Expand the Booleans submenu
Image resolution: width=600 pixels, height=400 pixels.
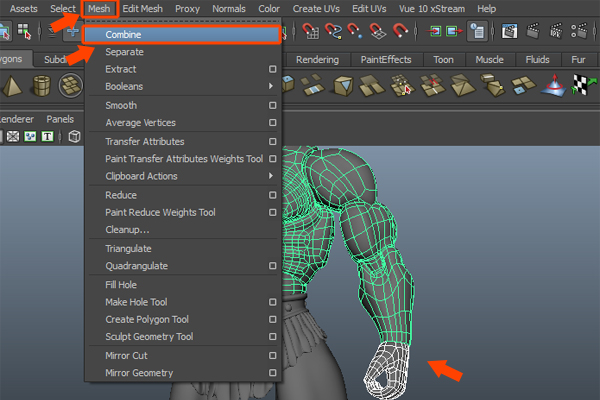[272, 88]
